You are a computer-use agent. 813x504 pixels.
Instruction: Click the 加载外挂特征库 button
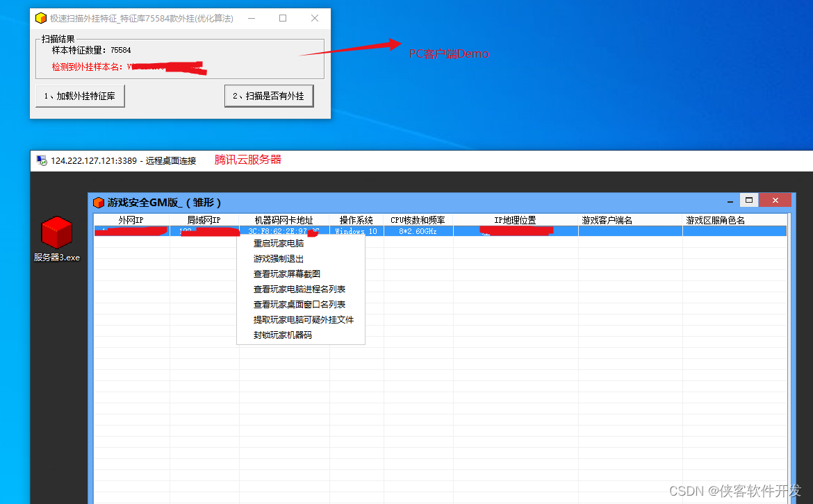[80, 96]
